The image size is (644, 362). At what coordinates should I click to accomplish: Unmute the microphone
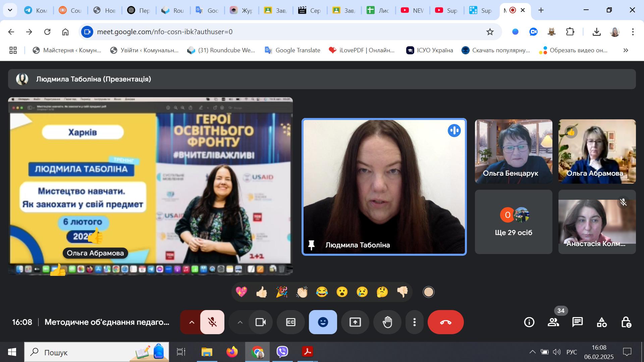pyautogui.click(x=212, y=322)
